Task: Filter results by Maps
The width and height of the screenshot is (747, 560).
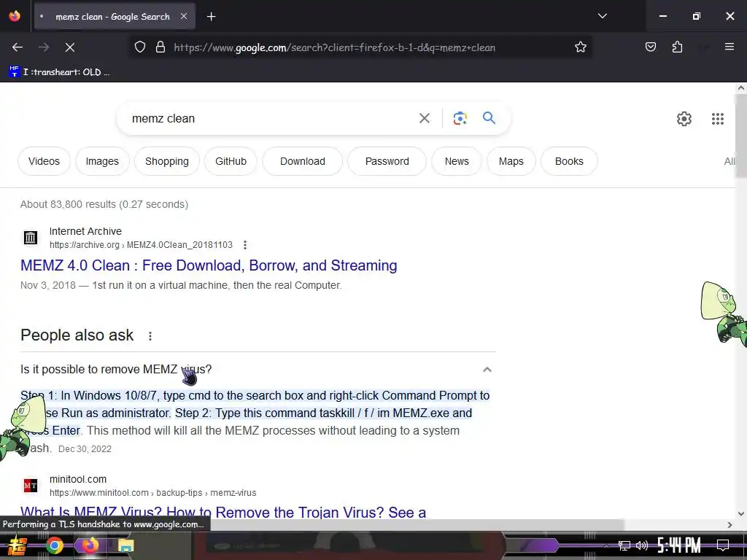Action: click(511, 161)
